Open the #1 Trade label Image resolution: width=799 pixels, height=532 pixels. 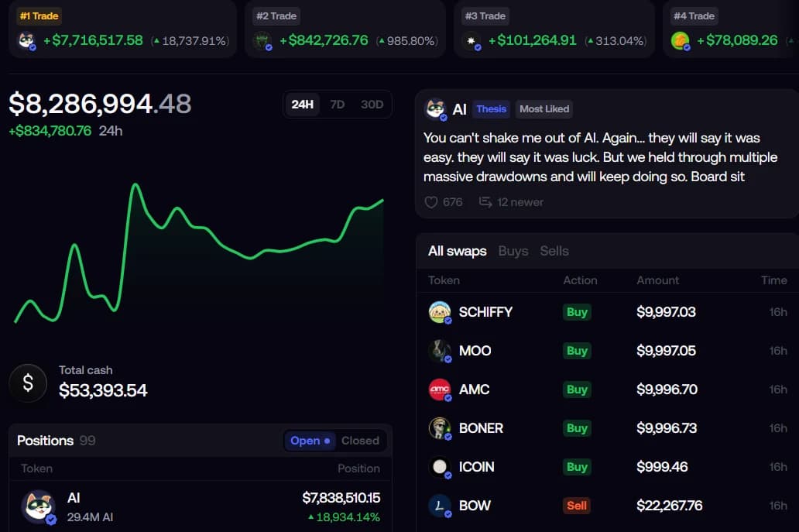pyautogui.click(x=39, y=16)
